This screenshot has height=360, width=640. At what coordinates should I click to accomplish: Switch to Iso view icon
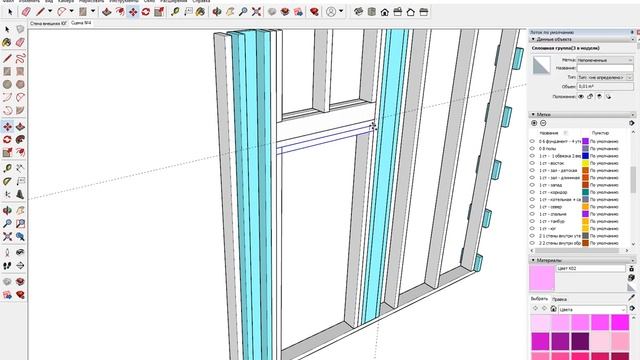(x=358, y=12)
